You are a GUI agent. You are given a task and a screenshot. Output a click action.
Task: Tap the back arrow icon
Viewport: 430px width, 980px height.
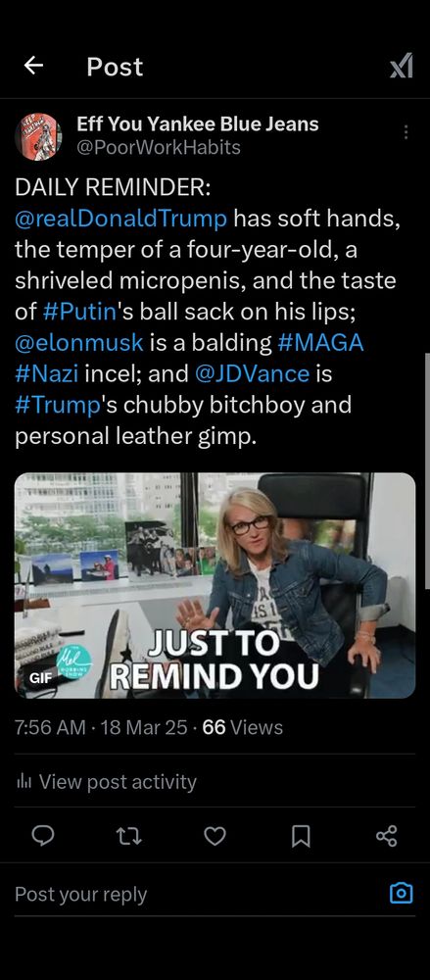click(33, 65)
